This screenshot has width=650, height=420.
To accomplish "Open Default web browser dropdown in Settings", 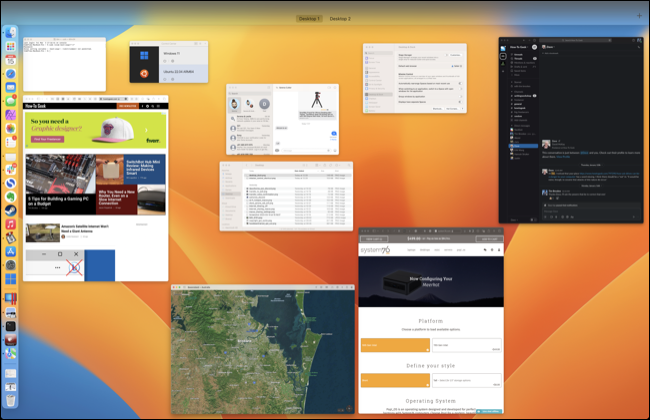I will [x=456, y=66].
